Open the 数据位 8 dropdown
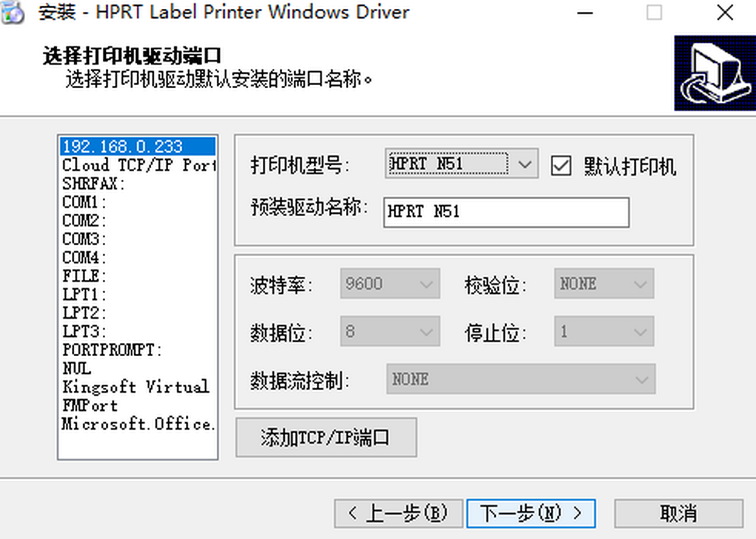Screen dimensions: 756x539 (390, 332)
